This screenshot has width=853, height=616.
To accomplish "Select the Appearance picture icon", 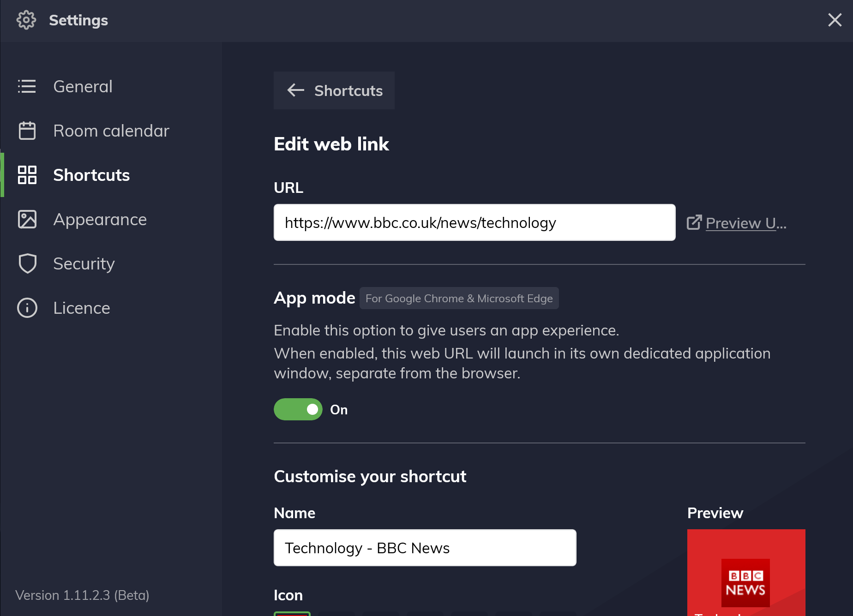I will (x=27, y=219).
